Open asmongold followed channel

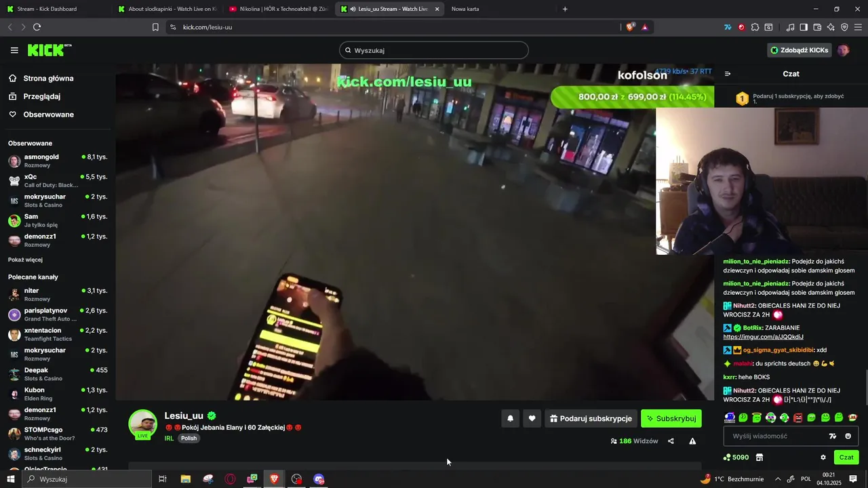click(57, 161)
